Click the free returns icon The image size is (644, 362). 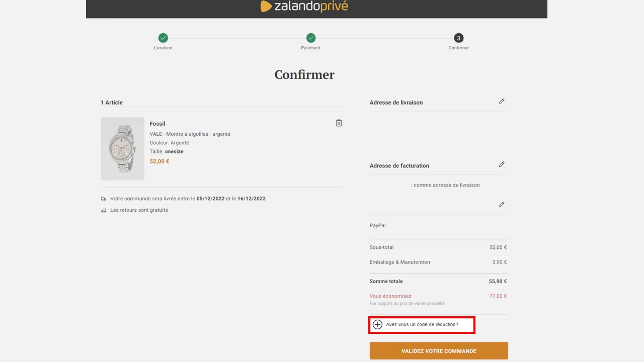point(104,210)
